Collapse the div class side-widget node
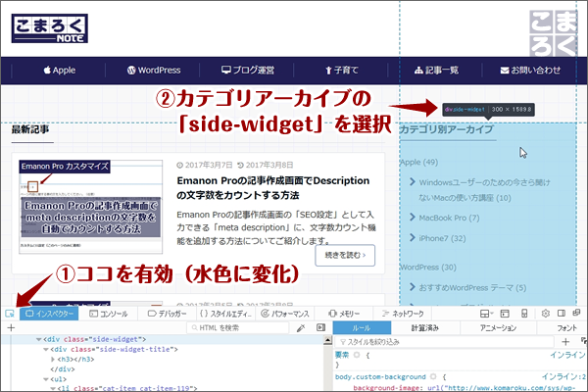 coord(38,339)
